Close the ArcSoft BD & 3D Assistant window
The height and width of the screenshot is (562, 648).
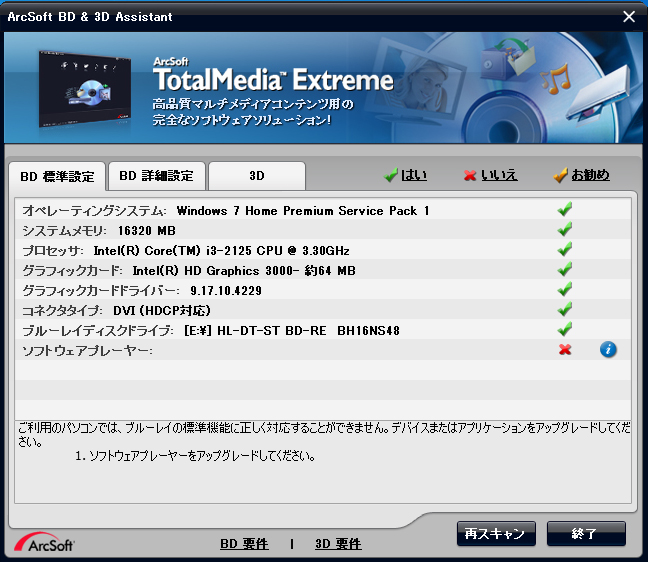tap(629, 17)
